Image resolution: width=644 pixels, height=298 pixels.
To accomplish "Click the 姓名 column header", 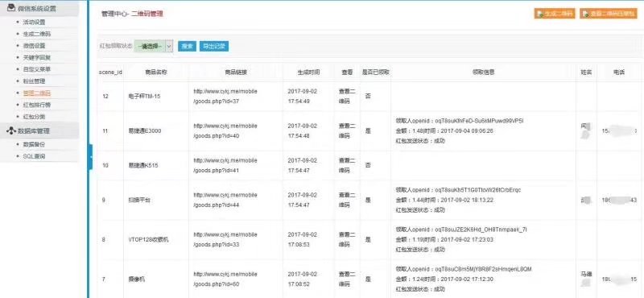I will (x=586, y=72).
